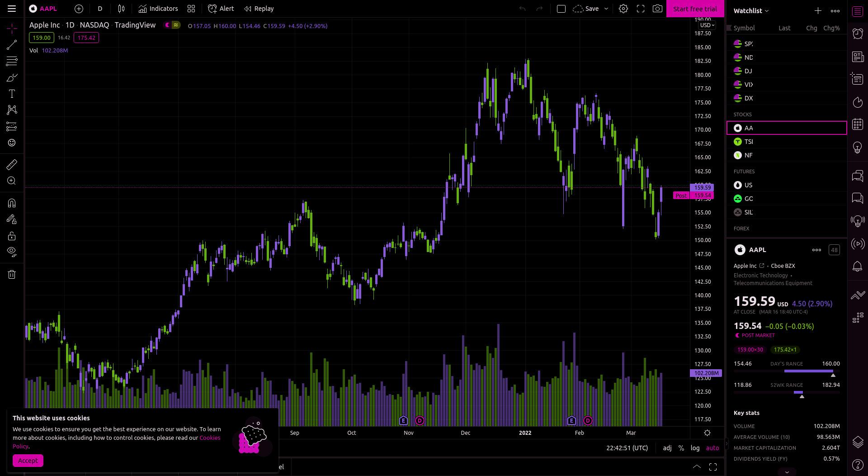Viewport: 868px width, 476px height.
Task: Take a chart snapshot with camera
Action: (657, 9)
